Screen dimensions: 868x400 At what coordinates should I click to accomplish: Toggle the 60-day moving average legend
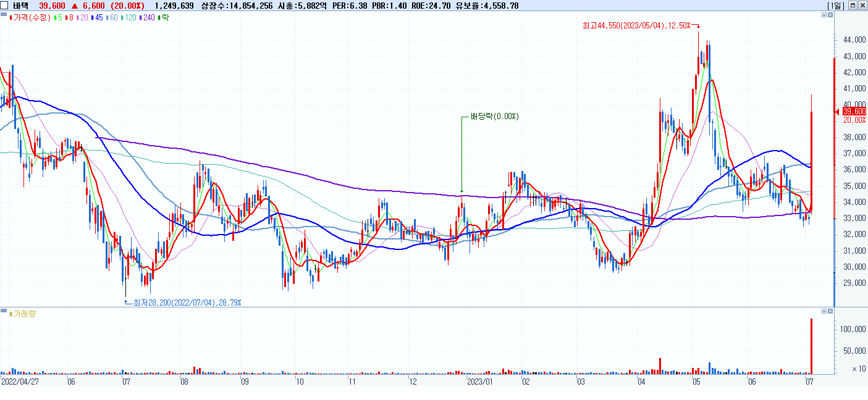point(112,18)
